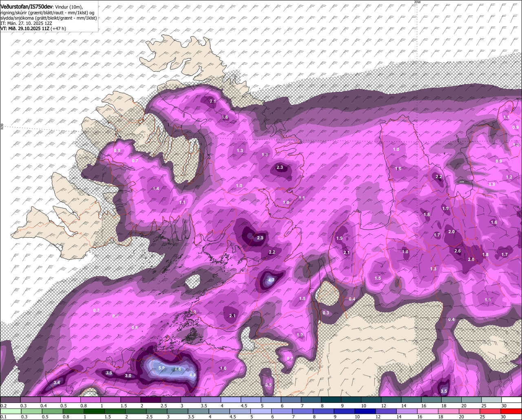Click the 0.3 precipitation value on the map
This screenshot has height=420, width=522.
coord(326,313)
